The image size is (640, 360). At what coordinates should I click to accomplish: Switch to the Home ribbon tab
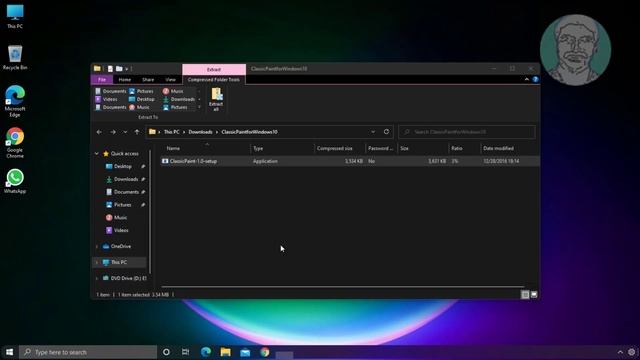[124, 80]
